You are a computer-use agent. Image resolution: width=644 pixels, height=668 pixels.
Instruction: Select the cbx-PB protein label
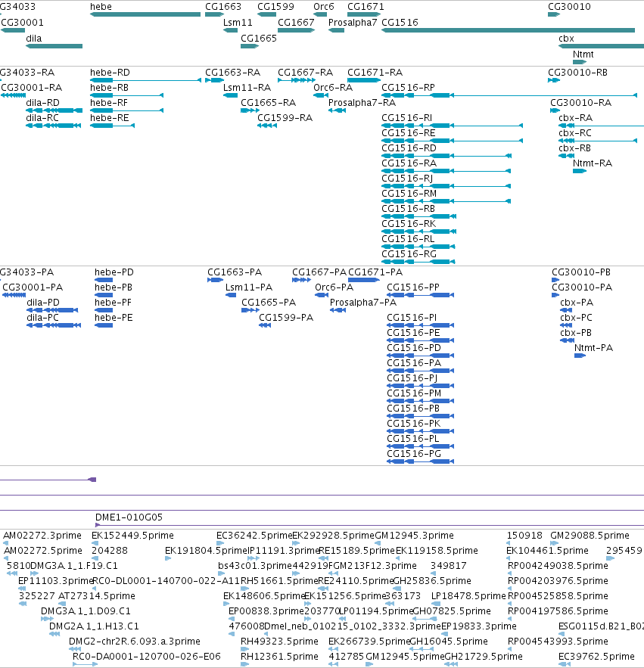(576, 333)
